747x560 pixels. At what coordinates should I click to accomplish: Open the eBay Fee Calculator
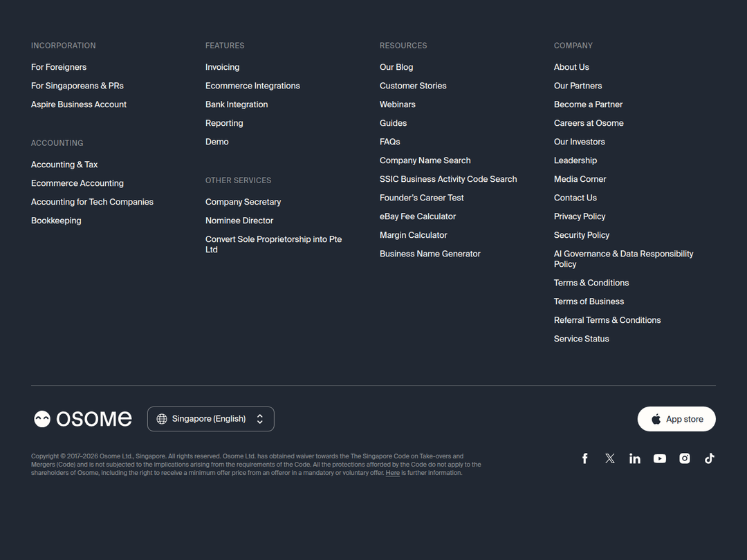418,216
